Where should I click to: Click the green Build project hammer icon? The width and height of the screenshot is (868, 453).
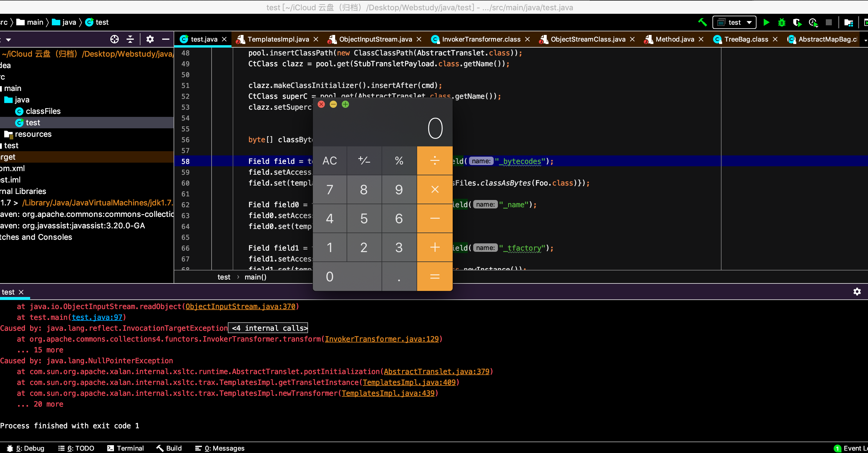point(702,22)
